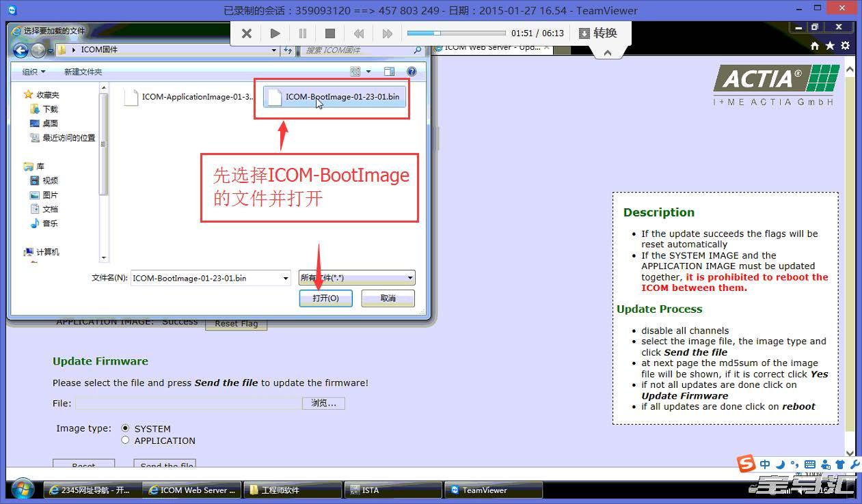Go forward in the file dialog
Viewport: 862px width, 504px height.
[x=38, y=50]
